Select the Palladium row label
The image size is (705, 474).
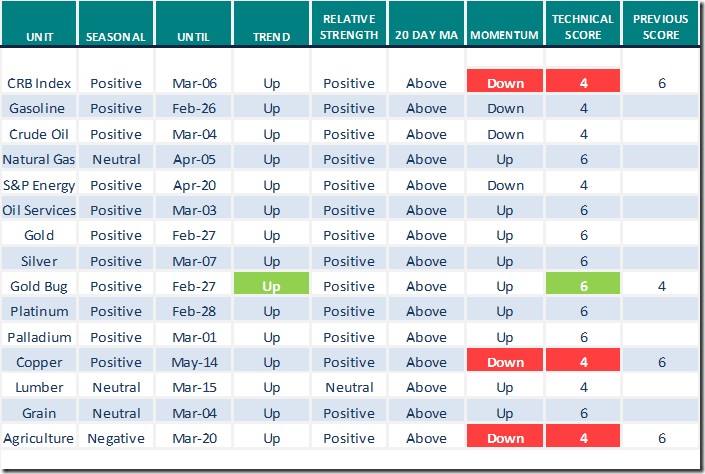point(39,337)
